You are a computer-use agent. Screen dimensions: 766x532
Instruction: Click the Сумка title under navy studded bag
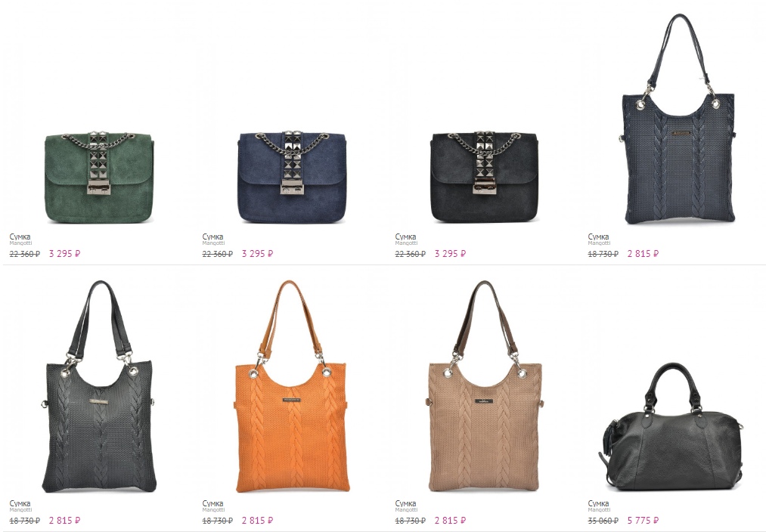click(212, 237)
